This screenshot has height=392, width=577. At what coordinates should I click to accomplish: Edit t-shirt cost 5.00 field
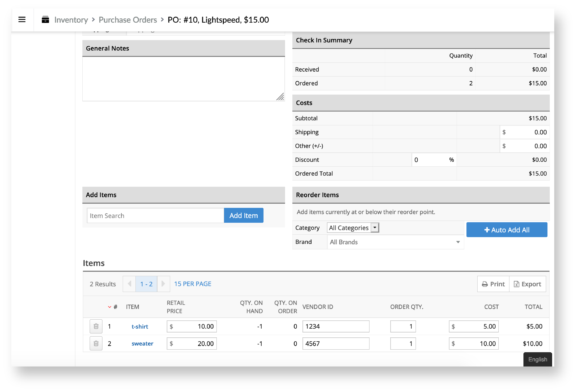tap(474, 326)
